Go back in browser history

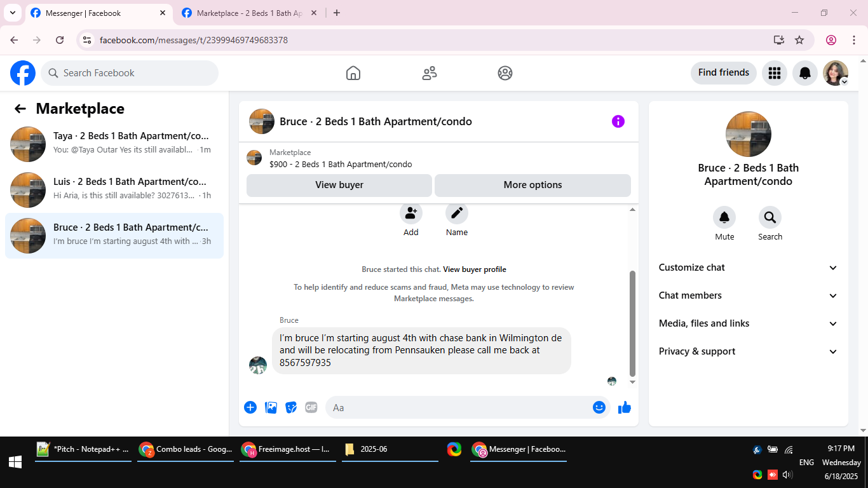click(14, 40)
